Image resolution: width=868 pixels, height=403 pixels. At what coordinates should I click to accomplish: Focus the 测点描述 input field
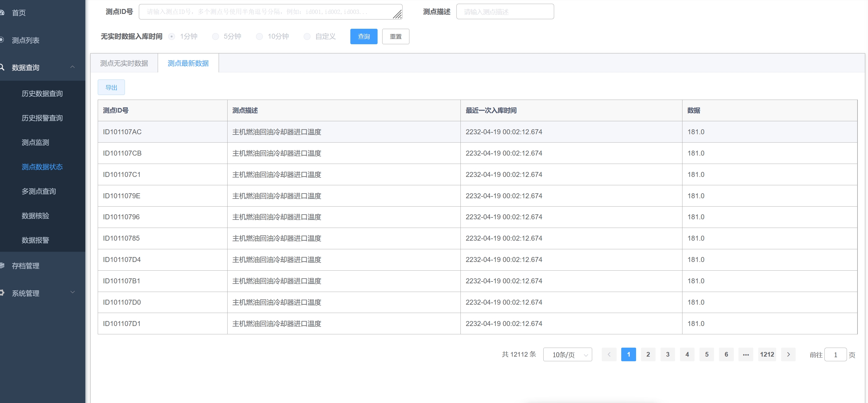[x=505, y=11]
